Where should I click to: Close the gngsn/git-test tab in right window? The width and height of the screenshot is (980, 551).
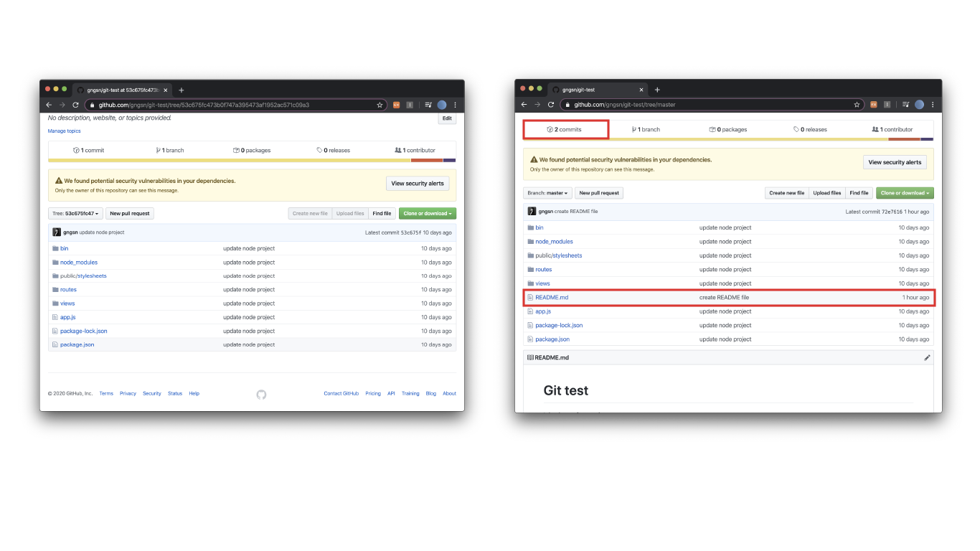click(x=641, y=90)
